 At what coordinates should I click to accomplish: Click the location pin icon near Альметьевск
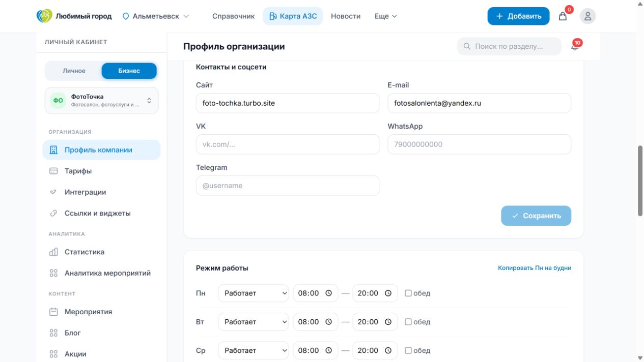[126, 16]
